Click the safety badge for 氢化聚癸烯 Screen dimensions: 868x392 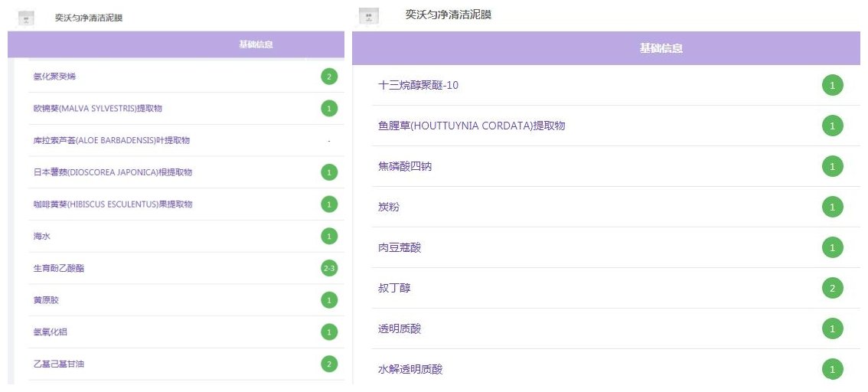(328, 77)
